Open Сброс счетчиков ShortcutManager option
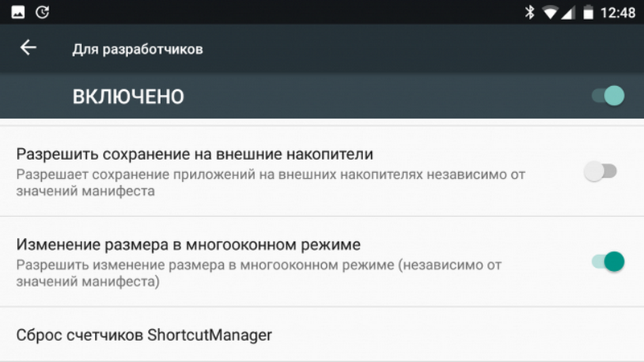 (144, 334)
